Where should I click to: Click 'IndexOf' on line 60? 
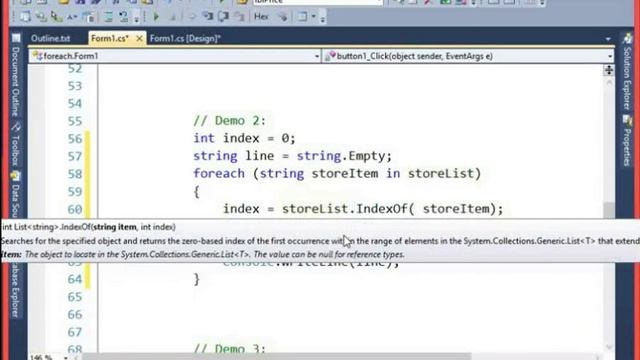tap(381, 209)
